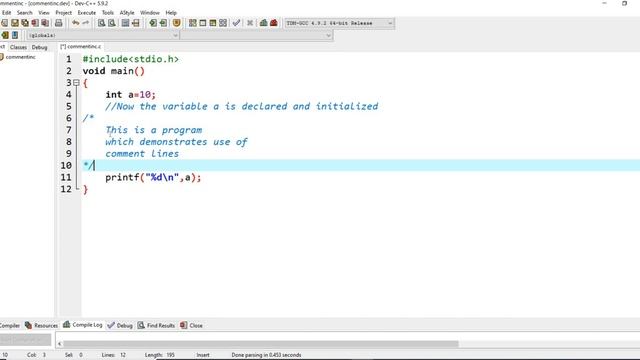Open Profile Analysis green chart icon
Screen dimensions: 640x360
click(264, 23)
